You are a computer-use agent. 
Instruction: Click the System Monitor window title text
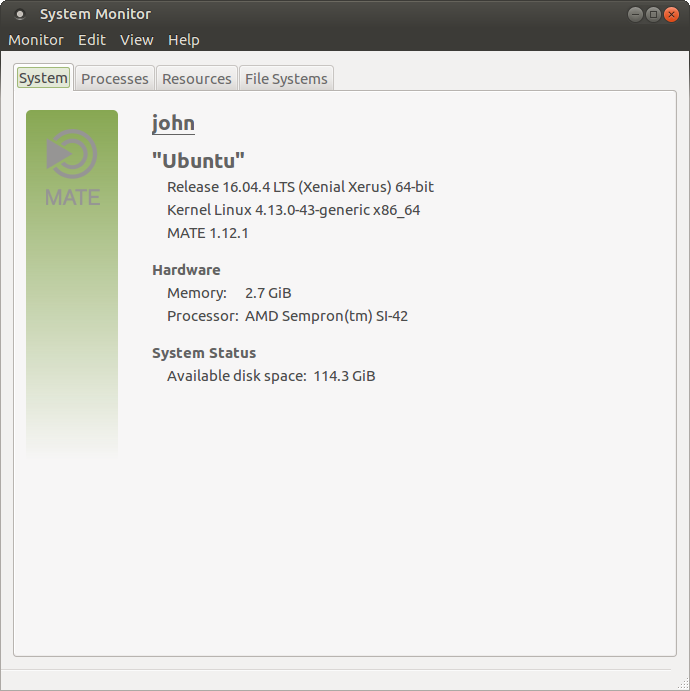pos(96,14)
